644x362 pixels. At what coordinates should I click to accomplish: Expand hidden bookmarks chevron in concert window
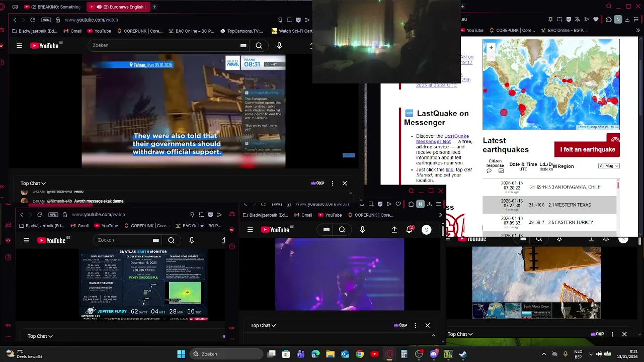coord(440,215)
